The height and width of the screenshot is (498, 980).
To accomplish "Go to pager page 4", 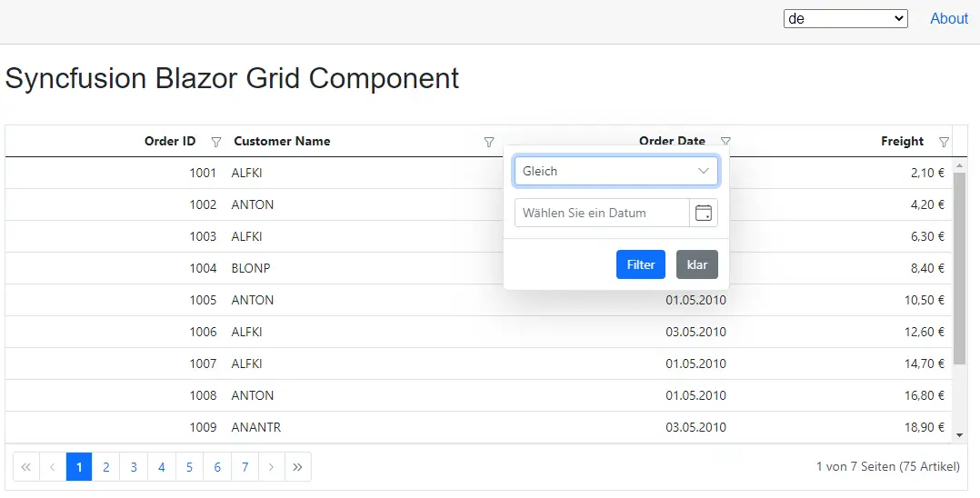I will [161, 467].
